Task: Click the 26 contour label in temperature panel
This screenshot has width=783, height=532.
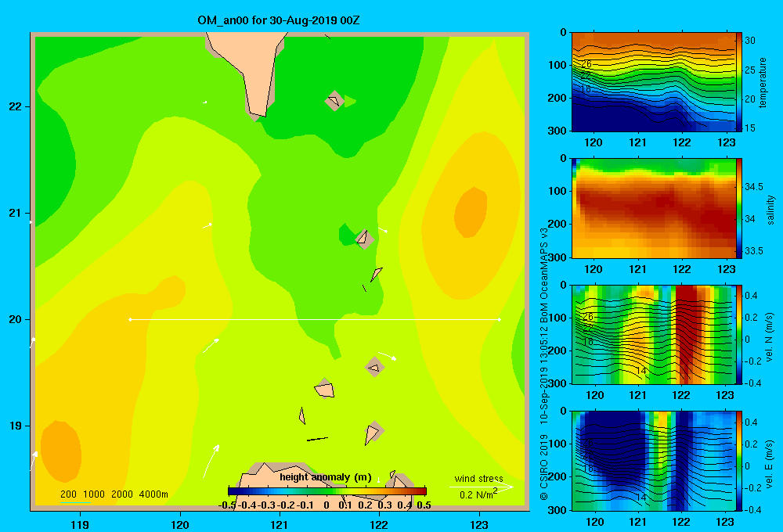Action: tap(586, 64)
